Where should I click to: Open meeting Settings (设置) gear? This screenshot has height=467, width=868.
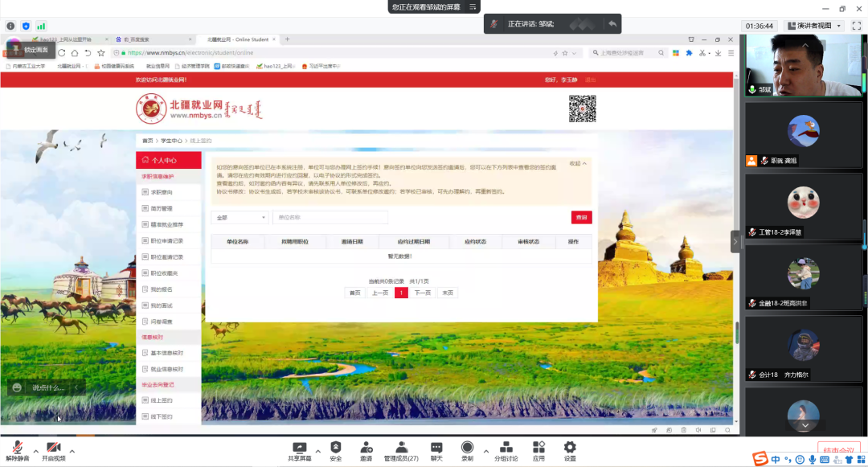[570, 449]
